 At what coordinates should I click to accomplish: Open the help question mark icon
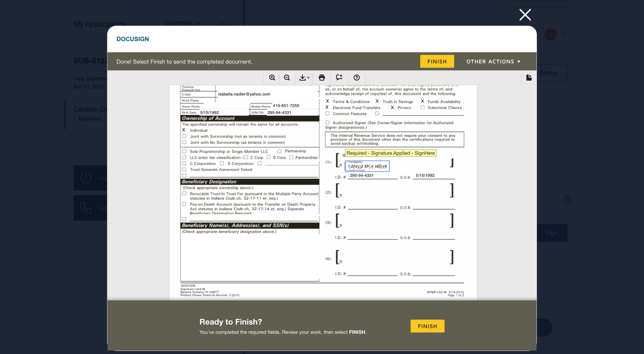click(x=357, y=78)
